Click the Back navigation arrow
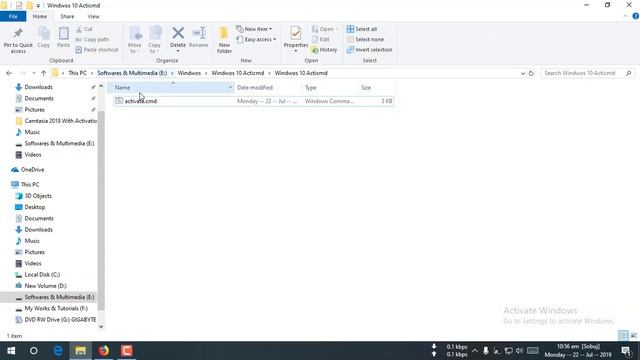The width and height of the screenshot is (640, 360). 9,73
